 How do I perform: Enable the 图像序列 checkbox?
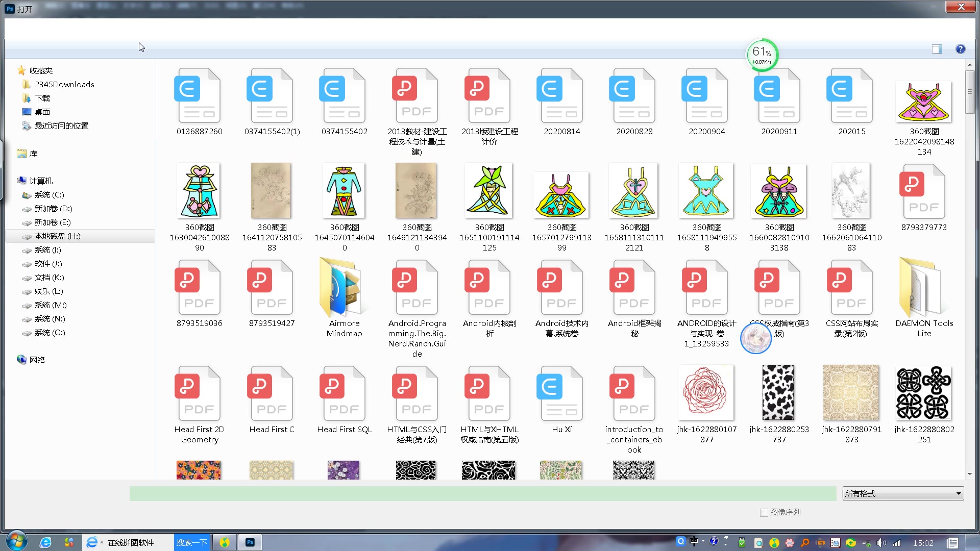click(764, 512)
